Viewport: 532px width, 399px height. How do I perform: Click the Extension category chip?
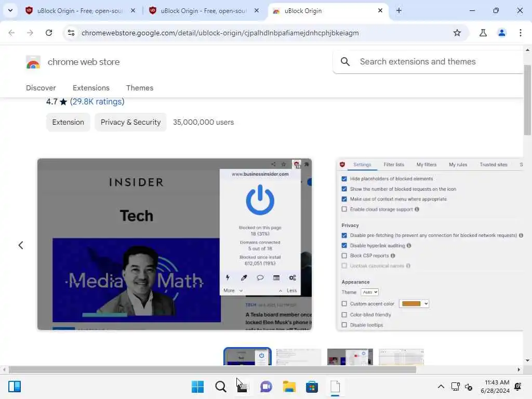tap(68, 122)
